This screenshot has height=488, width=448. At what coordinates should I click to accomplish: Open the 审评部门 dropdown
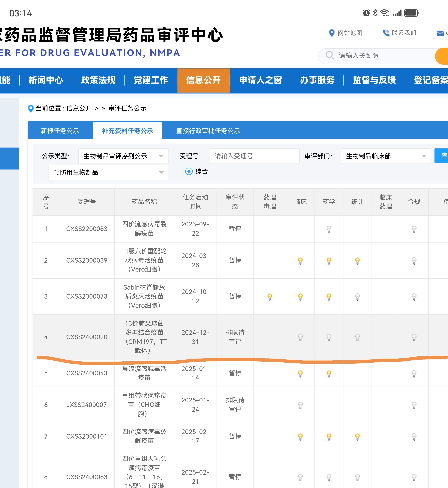[x=386, y=156]
